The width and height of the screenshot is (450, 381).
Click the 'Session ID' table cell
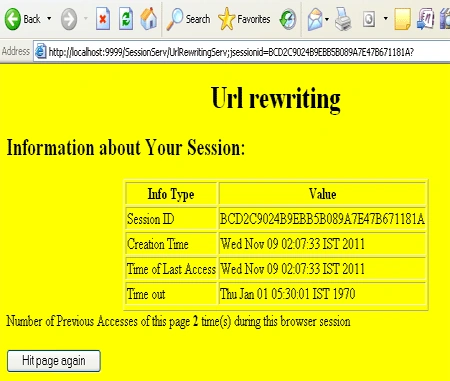171,219
